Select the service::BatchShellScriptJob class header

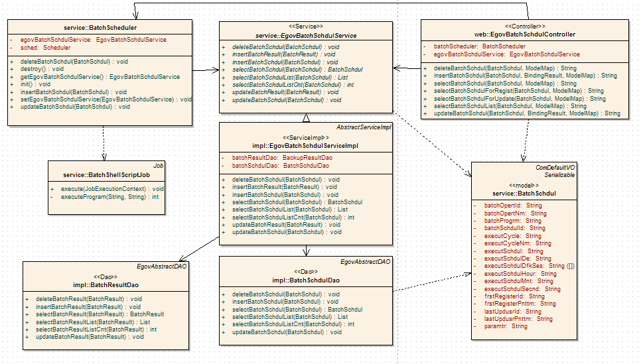tap(106, 174)
